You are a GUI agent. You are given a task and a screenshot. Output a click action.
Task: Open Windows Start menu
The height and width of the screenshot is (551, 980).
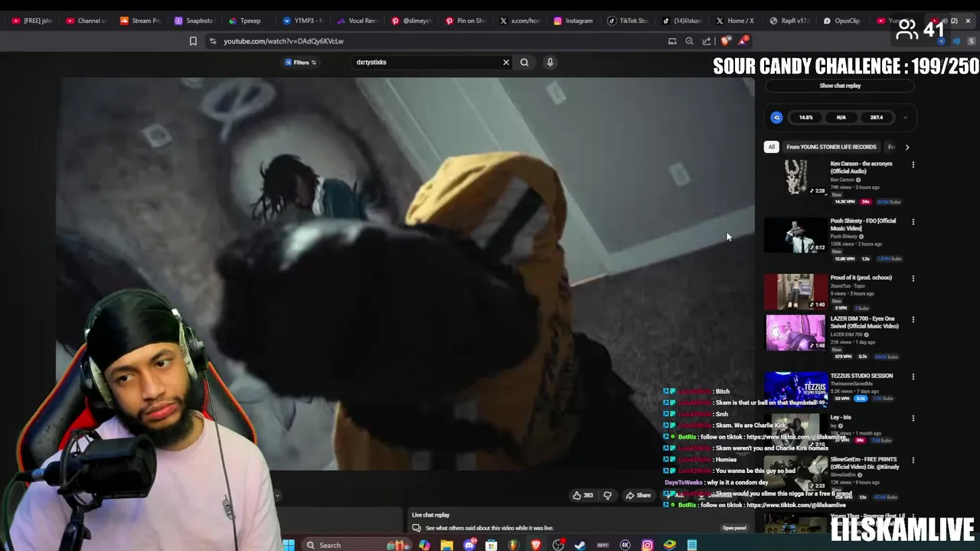click(289, 545)
